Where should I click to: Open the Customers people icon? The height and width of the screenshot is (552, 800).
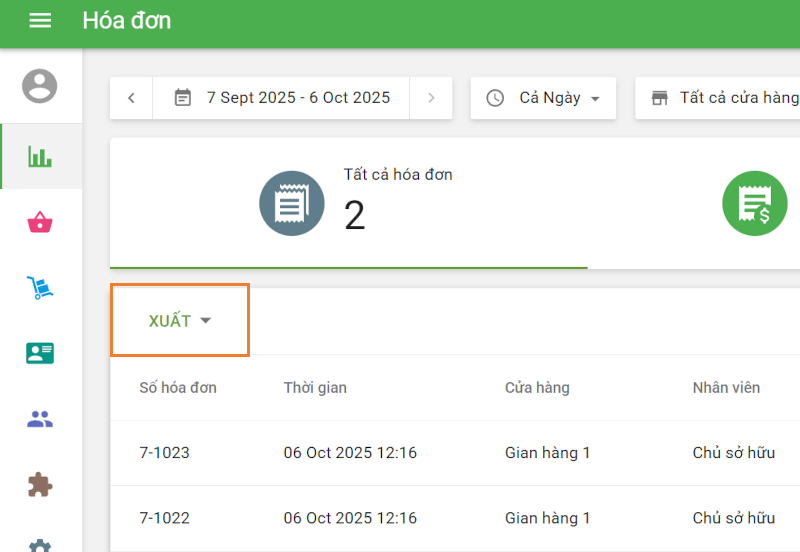pos(40,419)
